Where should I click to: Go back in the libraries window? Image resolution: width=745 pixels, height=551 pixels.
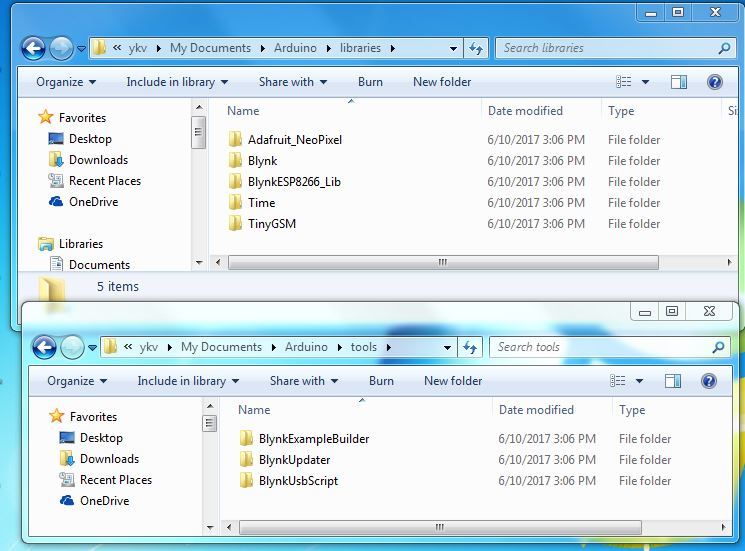pos(33,48)
